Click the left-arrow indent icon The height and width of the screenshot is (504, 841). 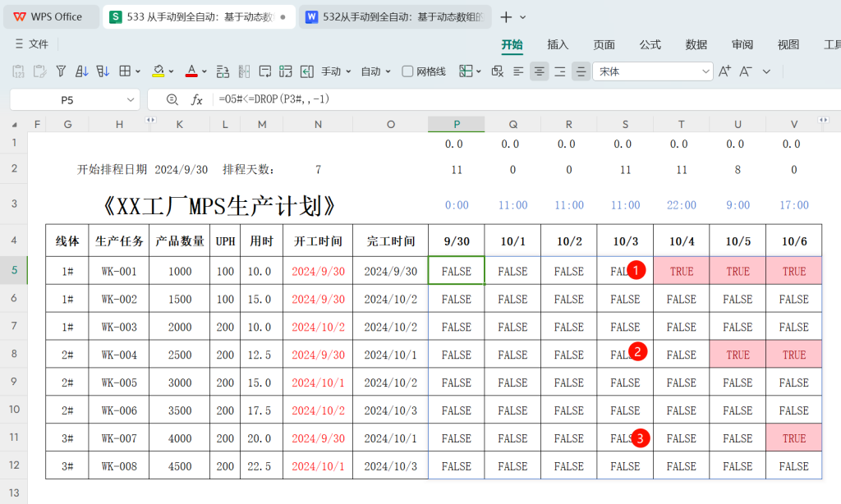pyautogui.click(x=307, y=71)
